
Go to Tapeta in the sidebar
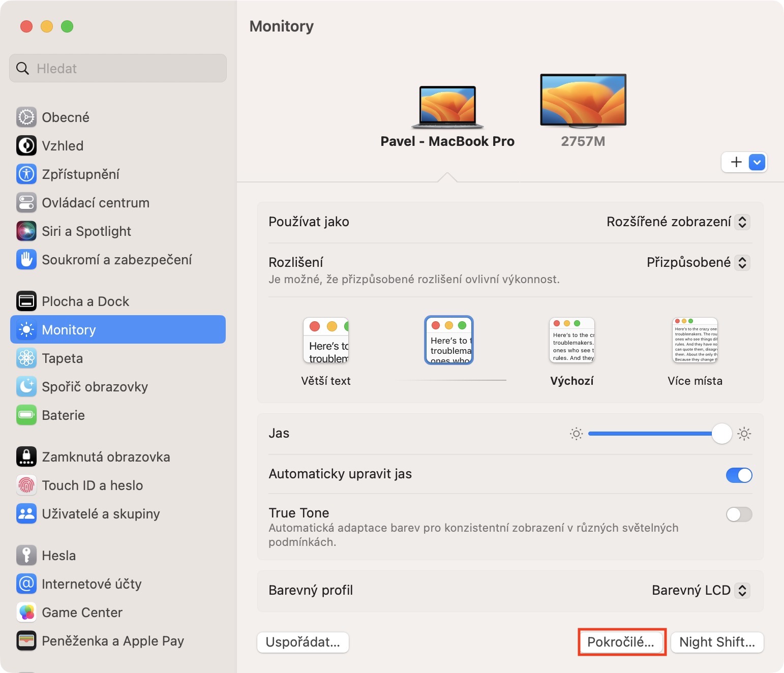tap(62, 358)
